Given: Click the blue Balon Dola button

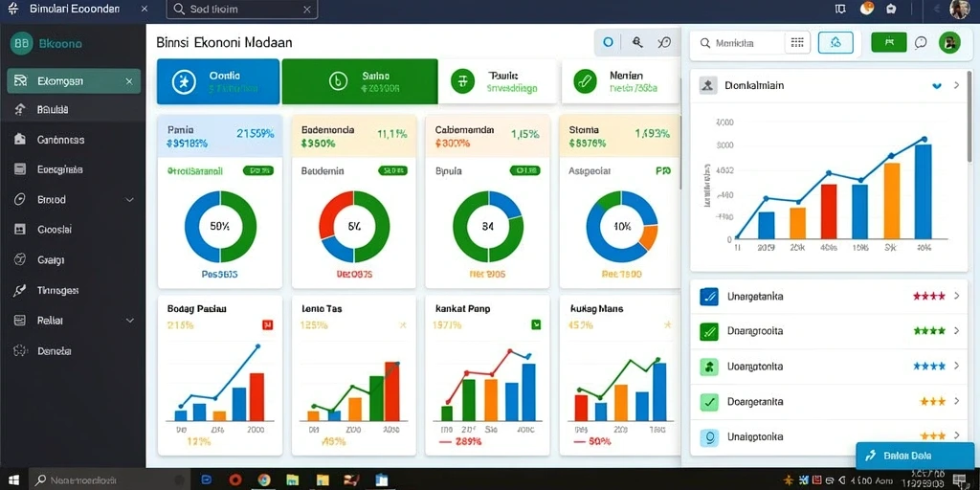Looking at the screenshot, I should (x=917, y=456).
